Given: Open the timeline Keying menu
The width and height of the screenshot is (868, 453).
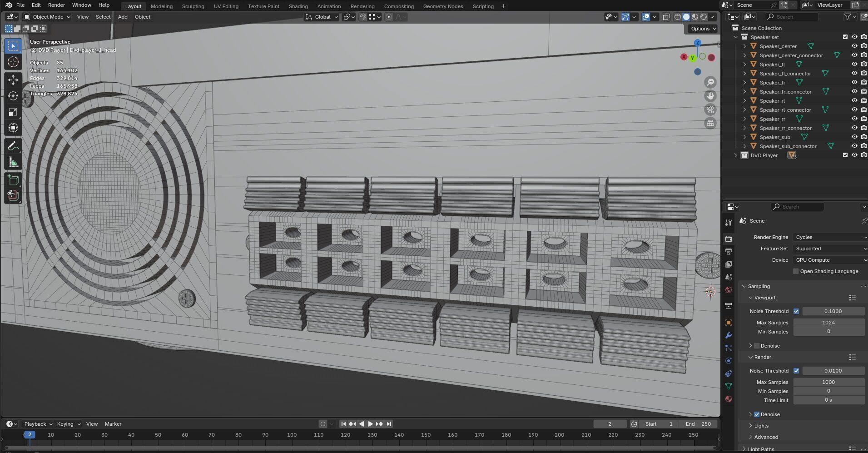Looking at the screenshot, I should [69, 424].
